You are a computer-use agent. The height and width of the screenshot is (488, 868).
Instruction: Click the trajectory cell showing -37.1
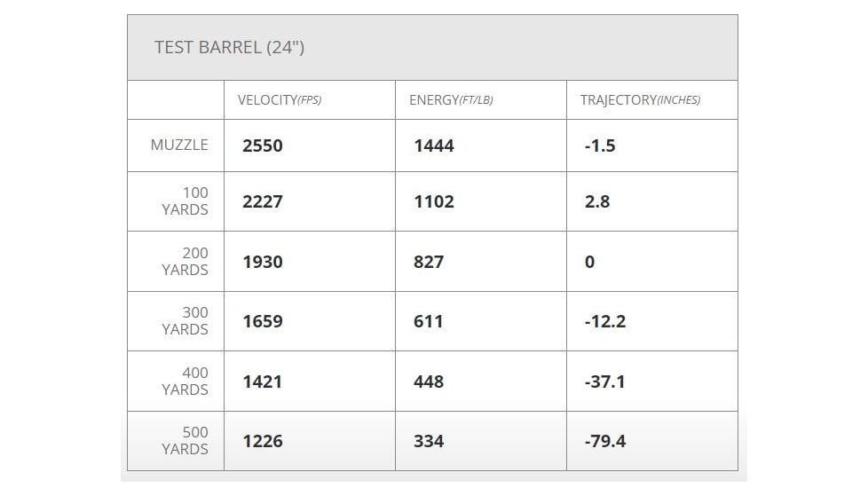(x=605, y=382)
